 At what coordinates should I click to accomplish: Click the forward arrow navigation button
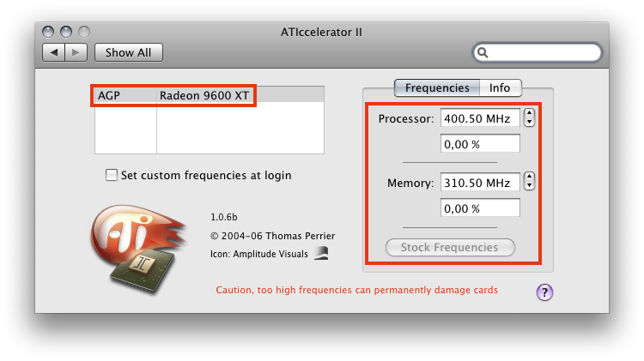pyautogui.click(x=76, y=52)
